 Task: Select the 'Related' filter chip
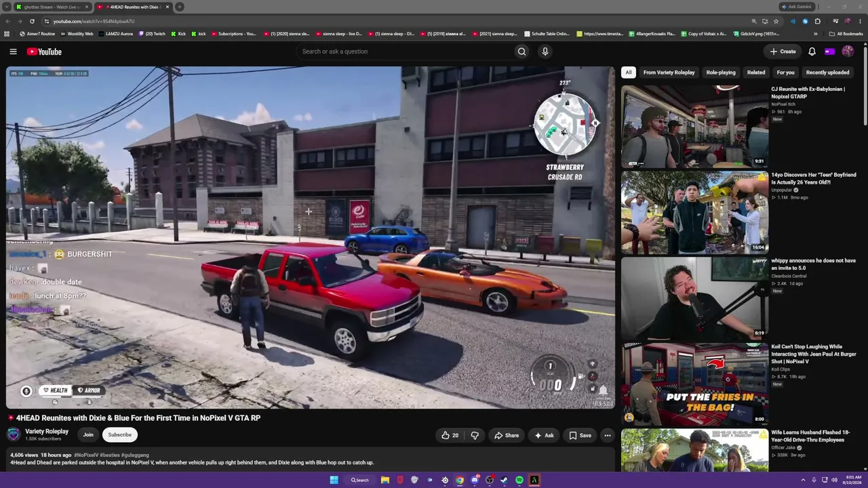click(x=756, y=73)
